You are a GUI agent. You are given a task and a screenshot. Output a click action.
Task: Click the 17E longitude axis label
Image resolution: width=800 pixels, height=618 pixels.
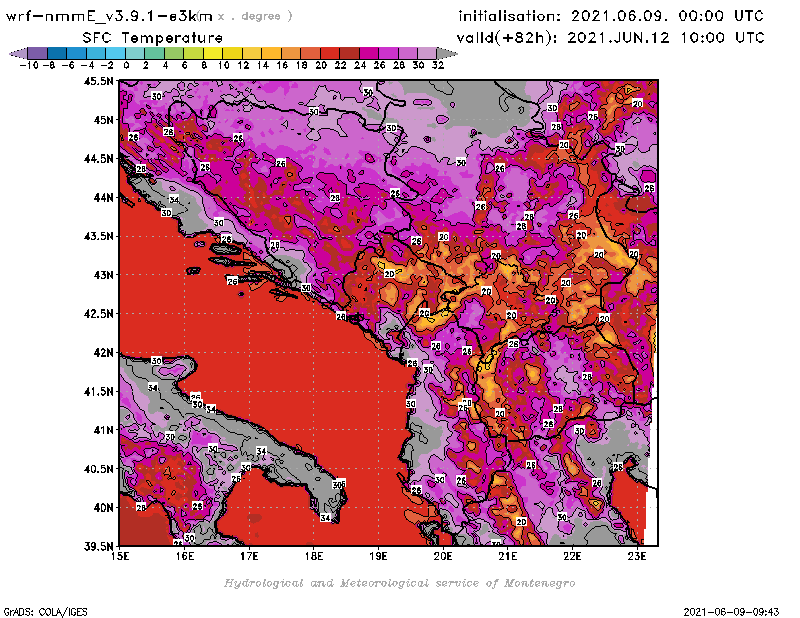coord(249,556)
